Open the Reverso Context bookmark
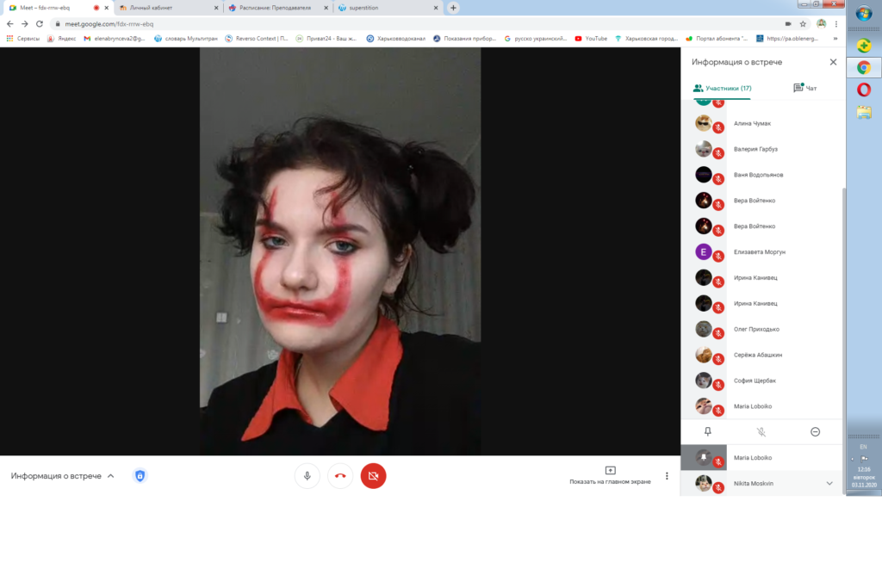882x588 pixels. click(x=257, y=39)
